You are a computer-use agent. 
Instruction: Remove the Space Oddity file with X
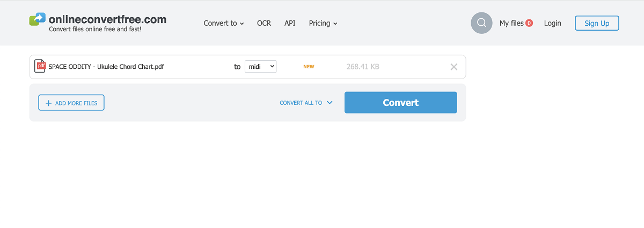(453, 67)
